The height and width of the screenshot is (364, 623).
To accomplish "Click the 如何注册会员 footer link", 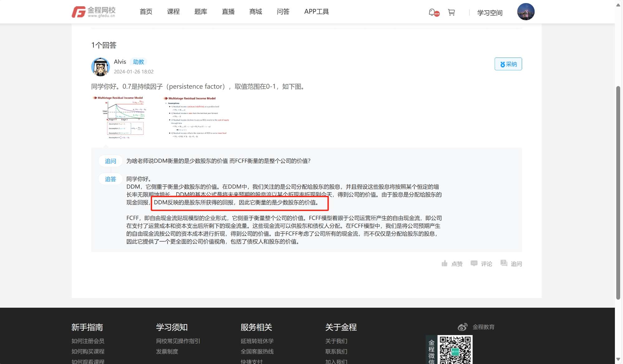I will click(88, 341).
